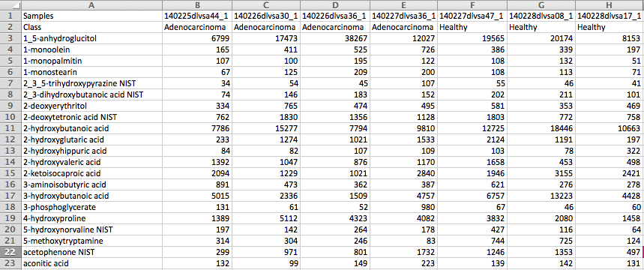Screen dimensions: 644x270
Task: Select the 2-deoxytetronic acid NIST cell
Action: [91, 117]
